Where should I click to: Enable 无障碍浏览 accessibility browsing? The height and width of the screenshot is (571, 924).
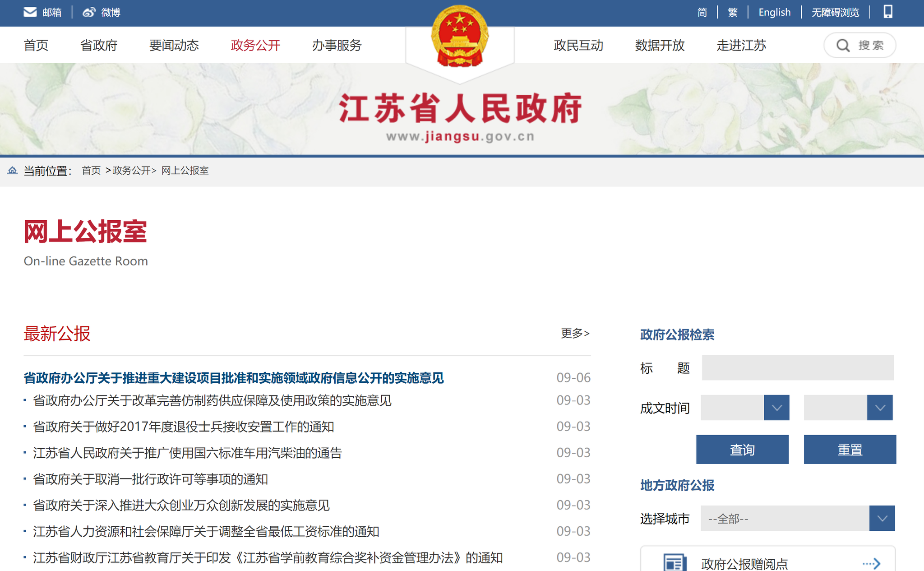pyautogui.click(x=835, y=12)
